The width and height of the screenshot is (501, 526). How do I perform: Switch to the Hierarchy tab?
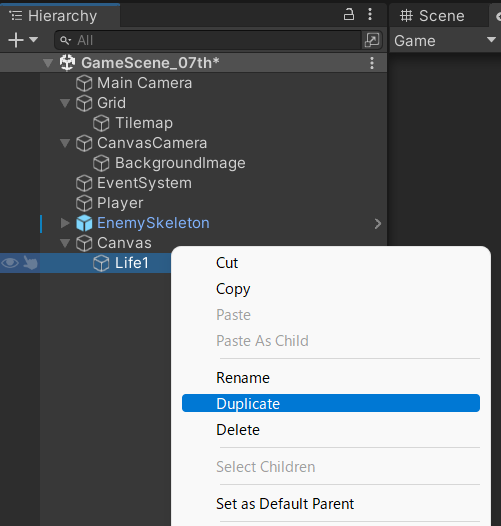pyautogui.click(x=60, y=16)
